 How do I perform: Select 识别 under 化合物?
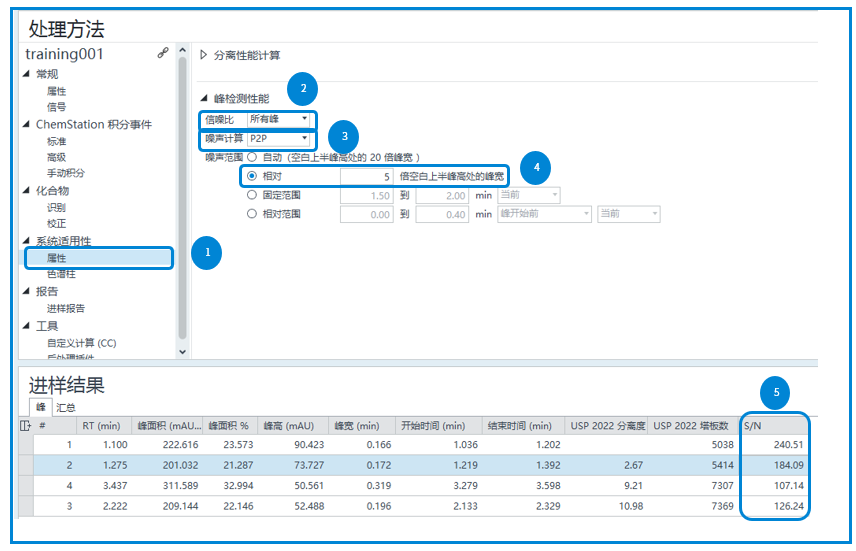coord(56,208)
